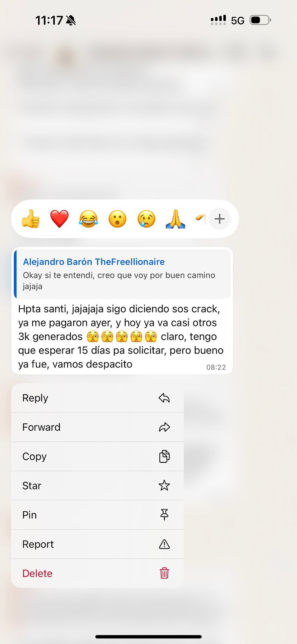React with the praying hands emoji
The width and height of the screenshot is (297, 644).
pyautogui.click(x=175, y=219)
